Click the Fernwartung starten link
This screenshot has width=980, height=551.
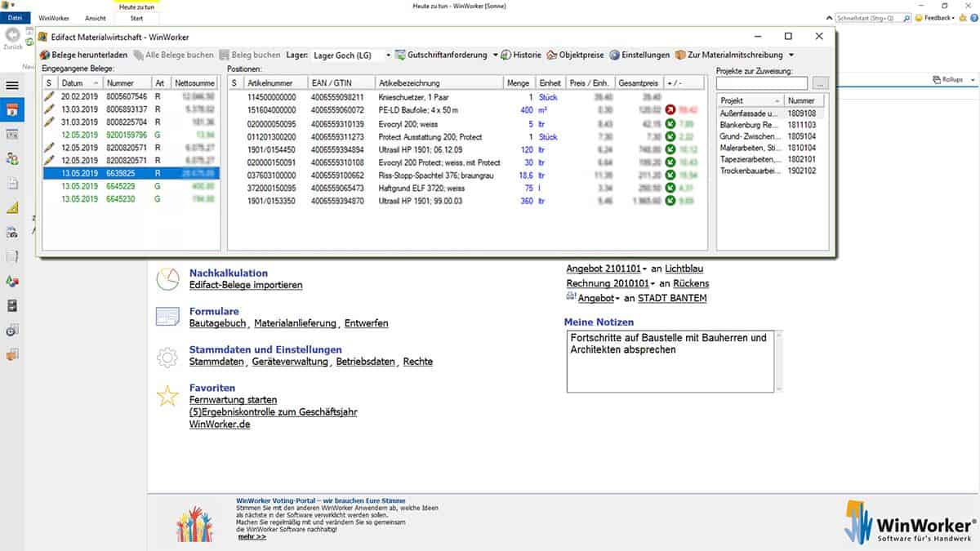tap(233, 400)
